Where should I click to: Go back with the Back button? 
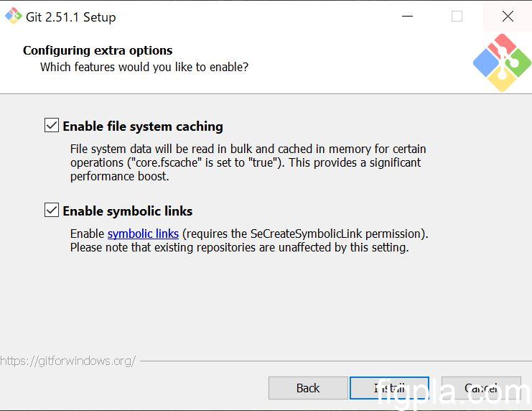click(308, 388)
